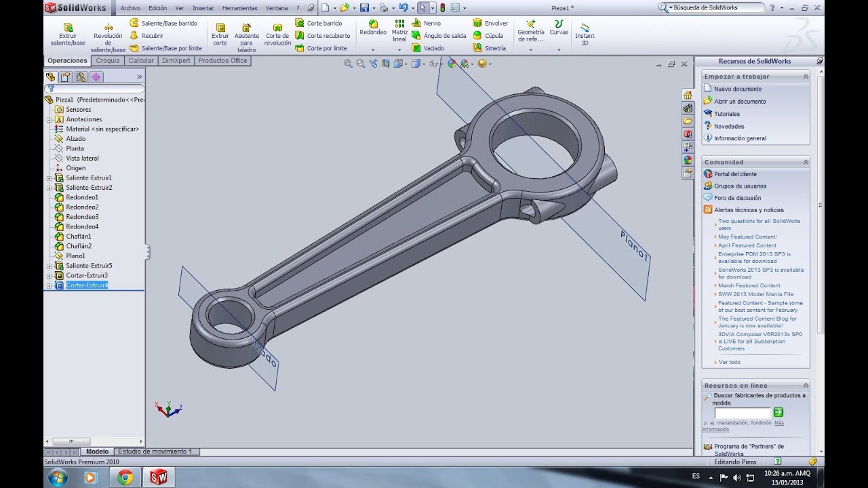Toggle hide/show items glasses icon
This screenshot has height=488, width=868.
[433, 63]
